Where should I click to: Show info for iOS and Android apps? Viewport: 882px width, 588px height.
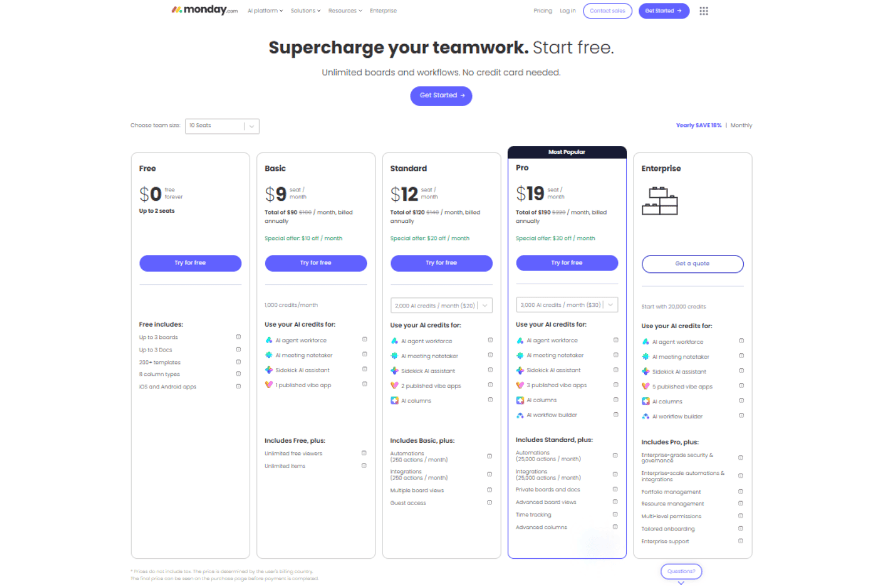coord(238,387)
